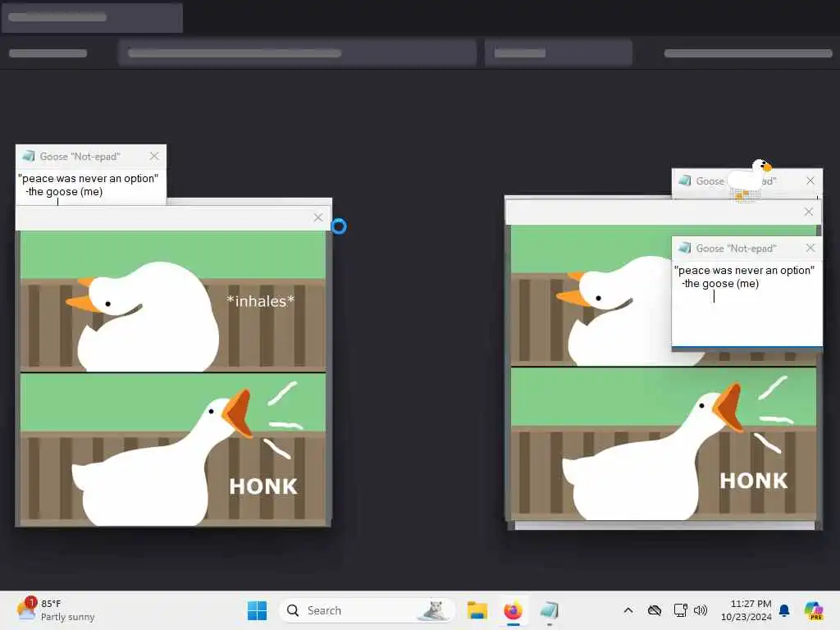Open the cloud sync tray icon

655,610
